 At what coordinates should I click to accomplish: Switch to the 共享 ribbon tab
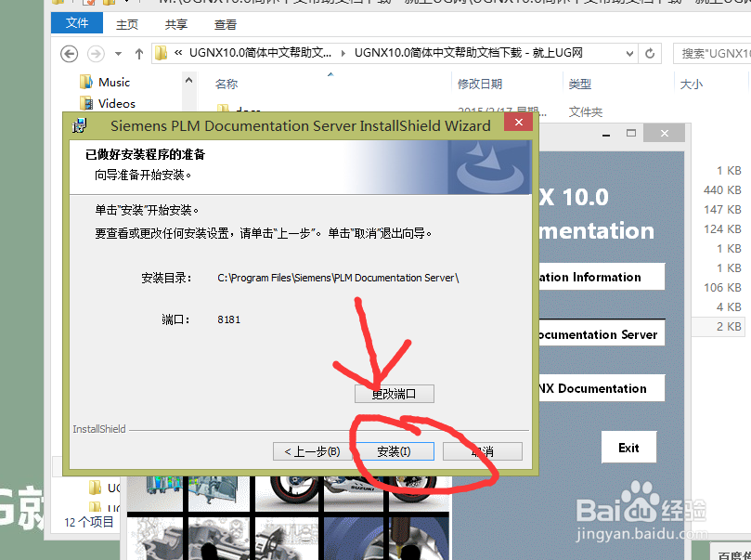pyautogui.click(x=176, y=24)
